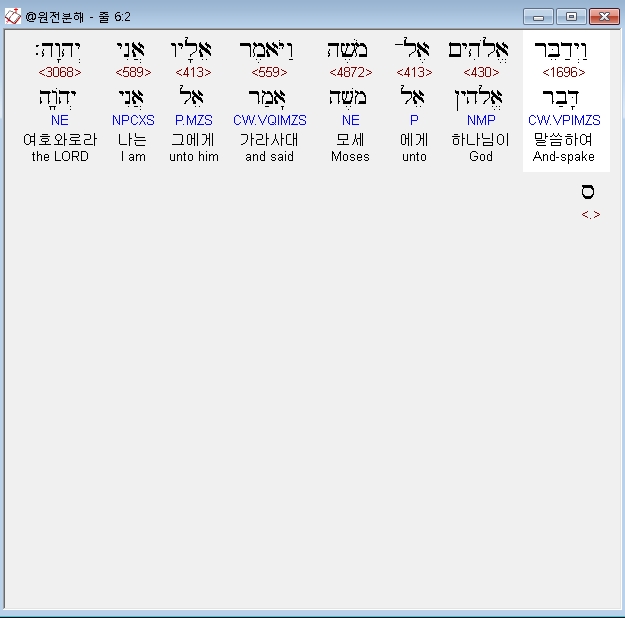This screenshot has height=618, width=625.
Task: Click the Korean gloss '말씀하여'
Action: 563,140
